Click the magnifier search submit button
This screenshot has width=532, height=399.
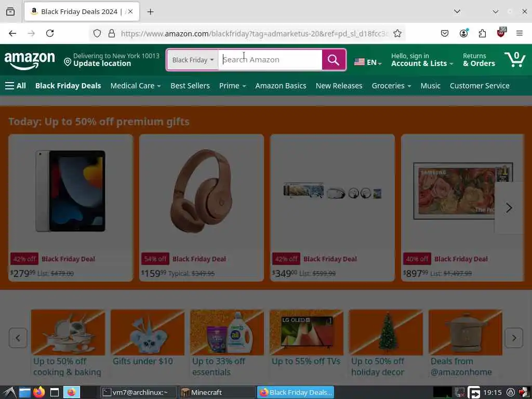[334, 60]
